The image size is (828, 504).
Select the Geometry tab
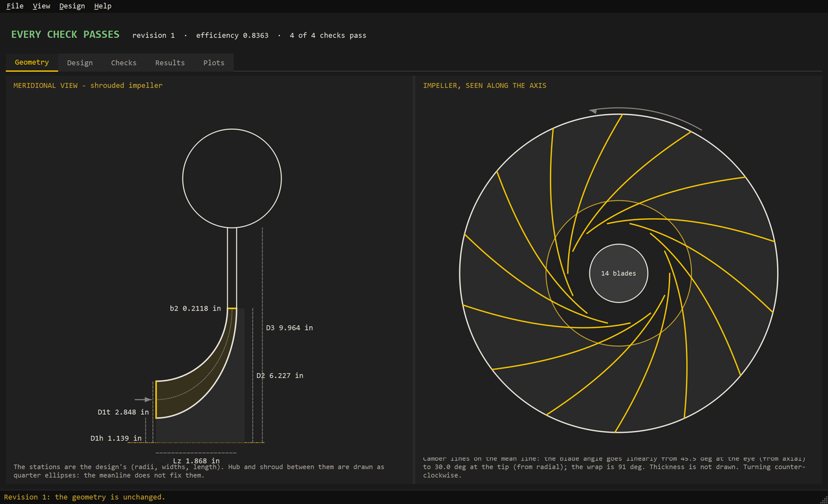coord(32,63)
